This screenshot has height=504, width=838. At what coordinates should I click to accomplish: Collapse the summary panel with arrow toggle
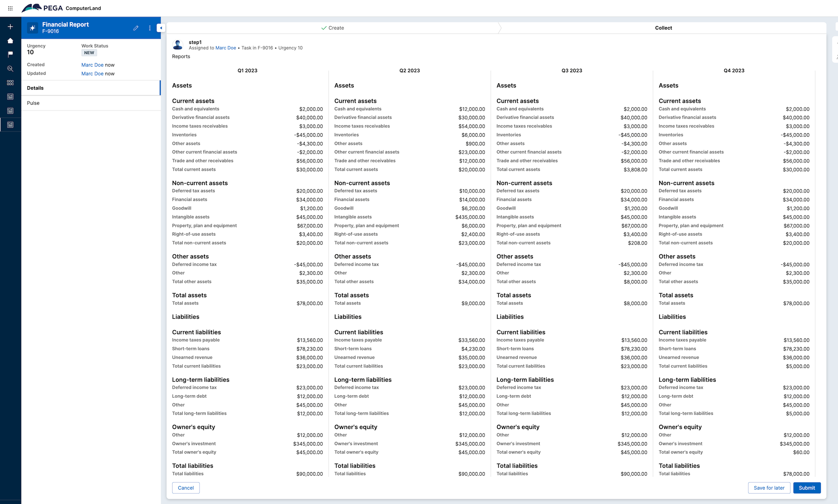(161, 28)
